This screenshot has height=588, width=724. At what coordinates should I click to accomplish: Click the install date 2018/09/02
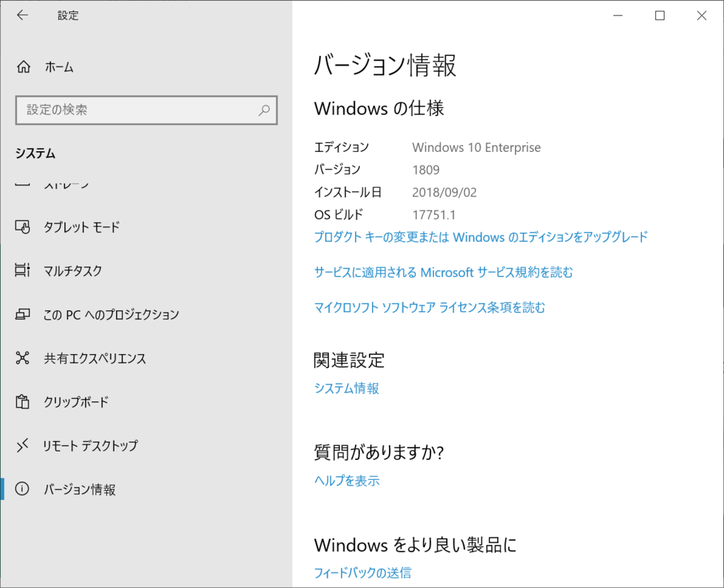pyautogui.click(x=444, y=192)
